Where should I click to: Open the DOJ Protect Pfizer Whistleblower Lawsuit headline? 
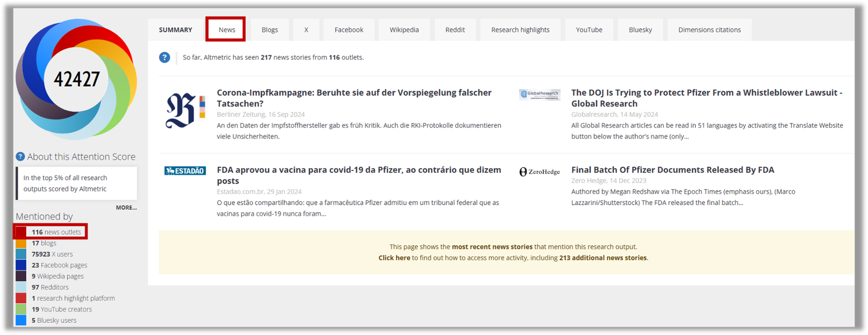pos(707,98)
